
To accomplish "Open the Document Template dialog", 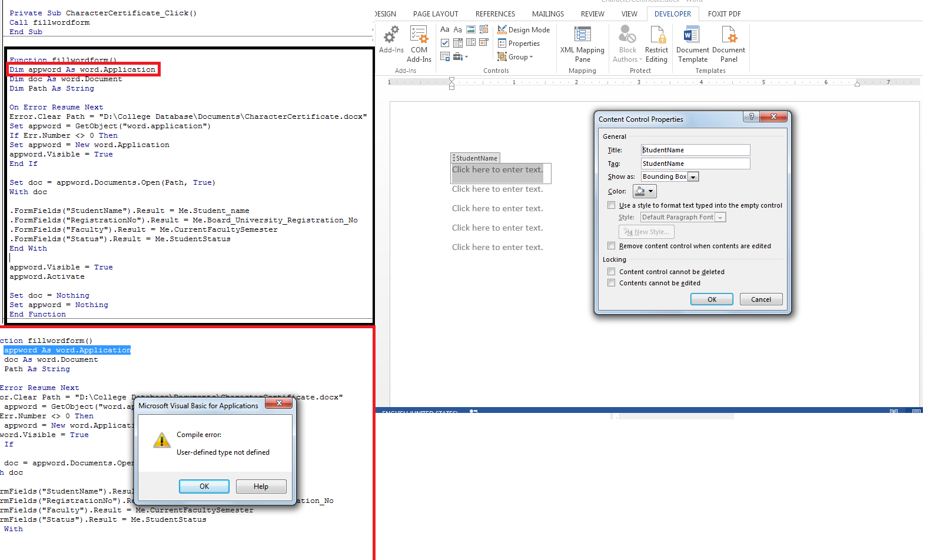I will 693,44.
